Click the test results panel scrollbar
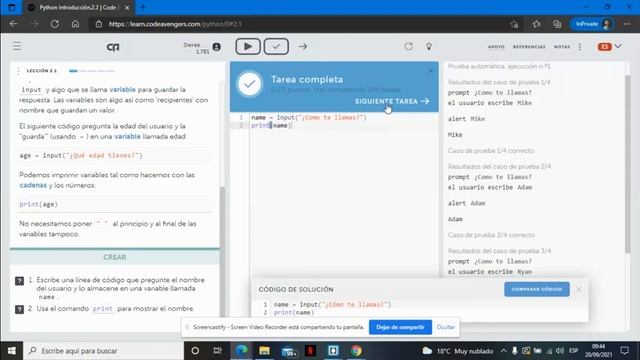 (628, 163)
